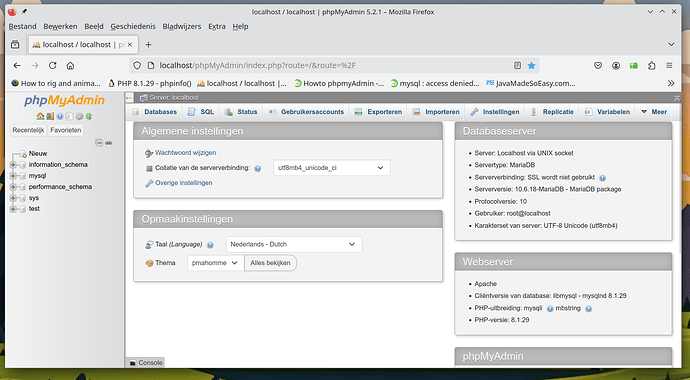Collapse the top menu bar icon at right

click(x=676, y=98)
